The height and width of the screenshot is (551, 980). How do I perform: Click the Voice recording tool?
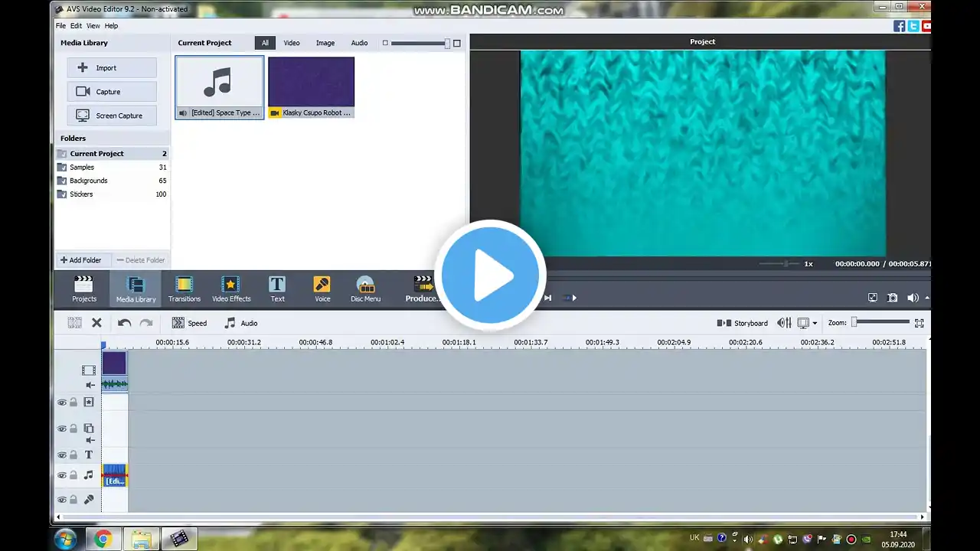pos(322,289)
